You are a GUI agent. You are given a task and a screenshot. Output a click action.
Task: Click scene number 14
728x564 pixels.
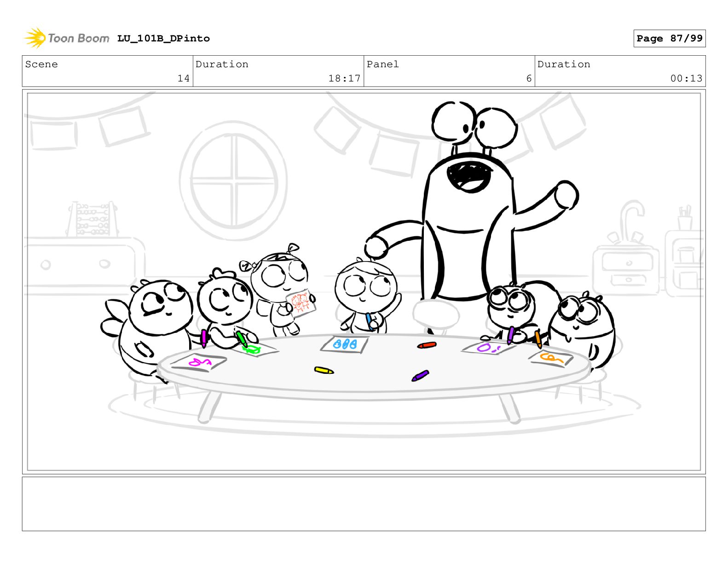(x=184, y=78)
